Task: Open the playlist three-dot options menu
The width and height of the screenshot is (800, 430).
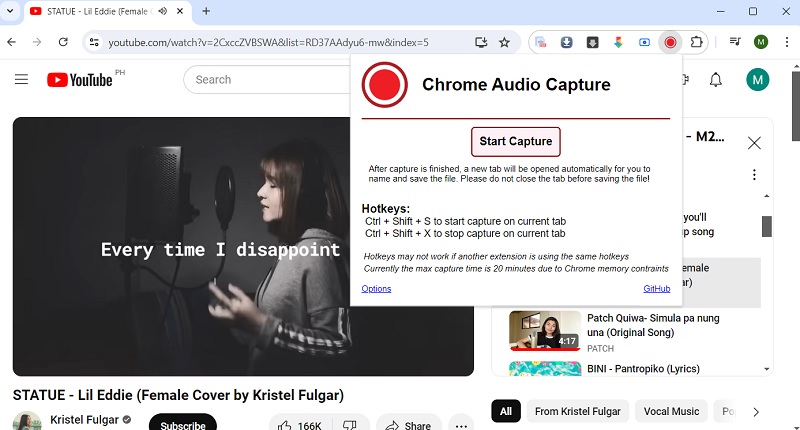Action: tap(754, 175)
